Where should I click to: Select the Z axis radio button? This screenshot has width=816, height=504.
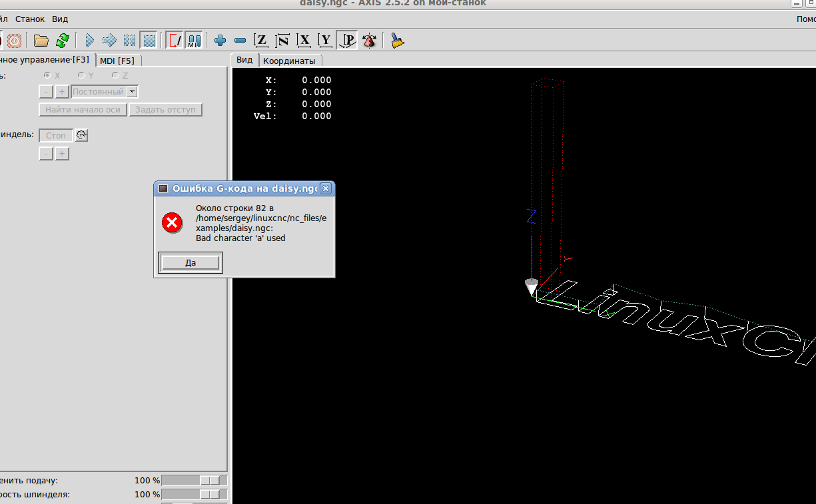[x=115, y=75]
